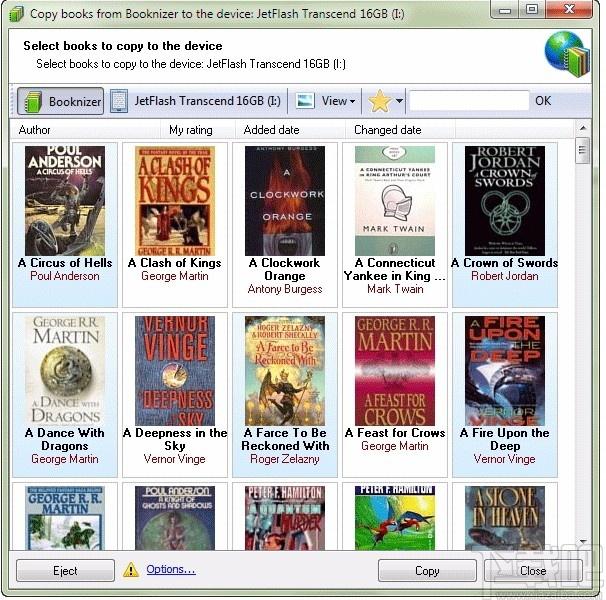The height and width of the screenshot is (600, 606).
Task: Select A Circus of Hells book cover
Action: (x=65, y=201)
